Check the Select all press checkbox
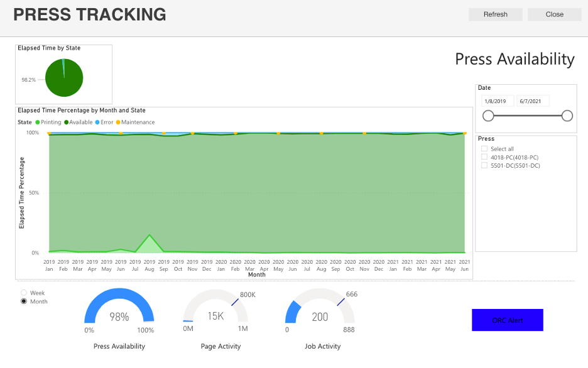The height and width of the screenshot is (368, 588). pos(484,149)
